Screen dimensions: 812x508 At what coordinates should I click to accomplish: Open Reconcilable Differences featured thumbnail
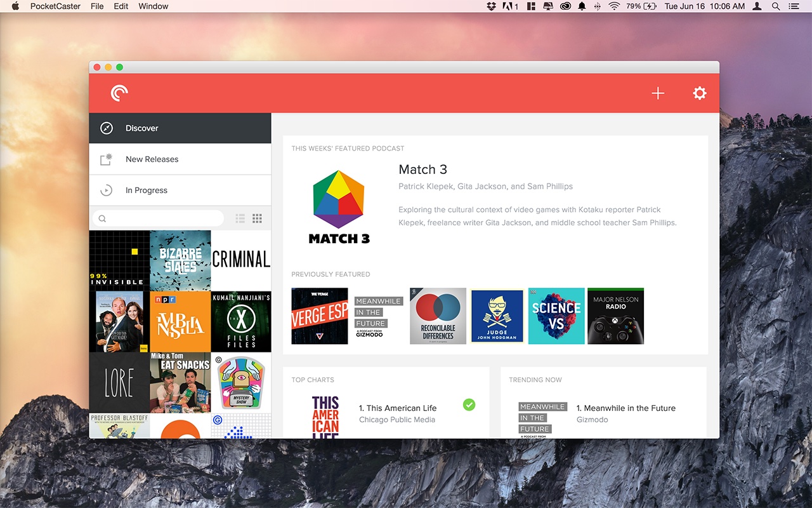point(438,316)
